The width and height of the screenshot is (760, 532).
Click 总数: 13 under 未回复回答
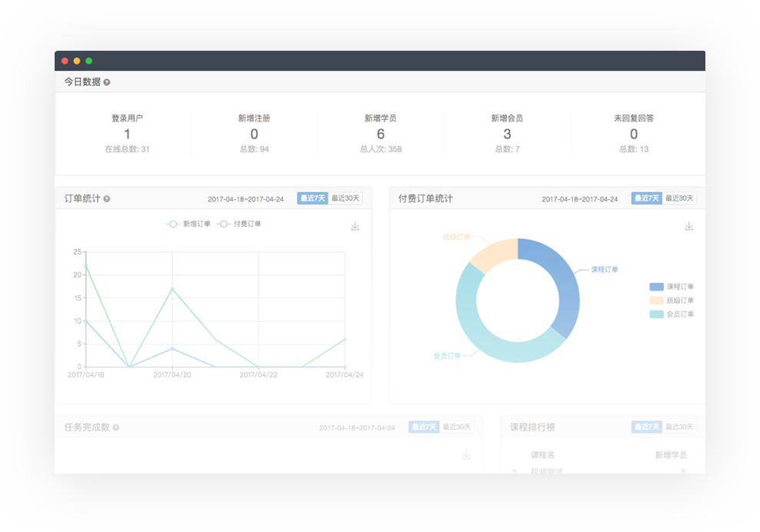point(634,149)
